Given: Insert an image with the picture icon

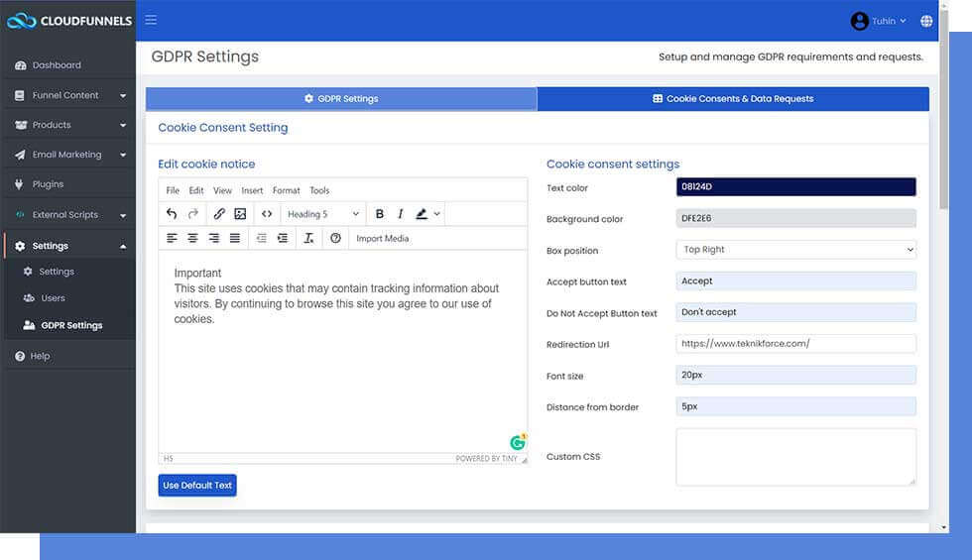Looking at the screenshot, I should [240, 214].
